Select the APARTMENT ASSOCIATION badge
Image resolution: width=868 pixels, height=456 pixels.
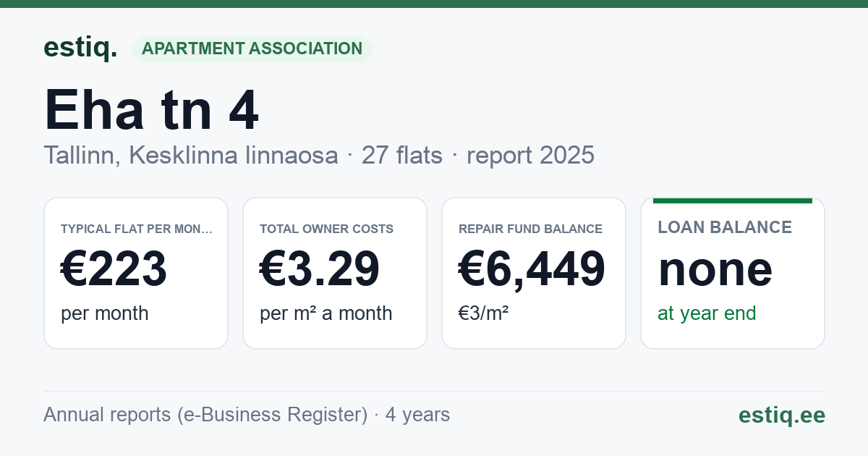tap(252, 48)
